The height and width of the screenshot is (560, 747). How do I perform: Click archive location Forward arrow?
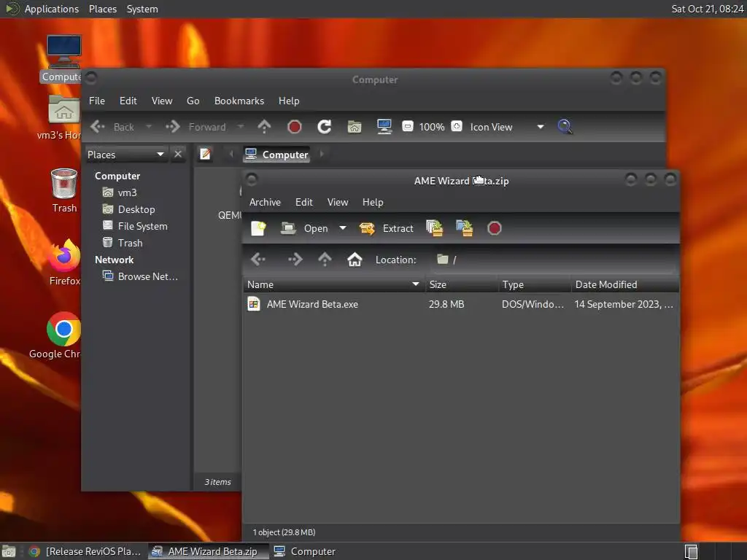coord(295,260)
